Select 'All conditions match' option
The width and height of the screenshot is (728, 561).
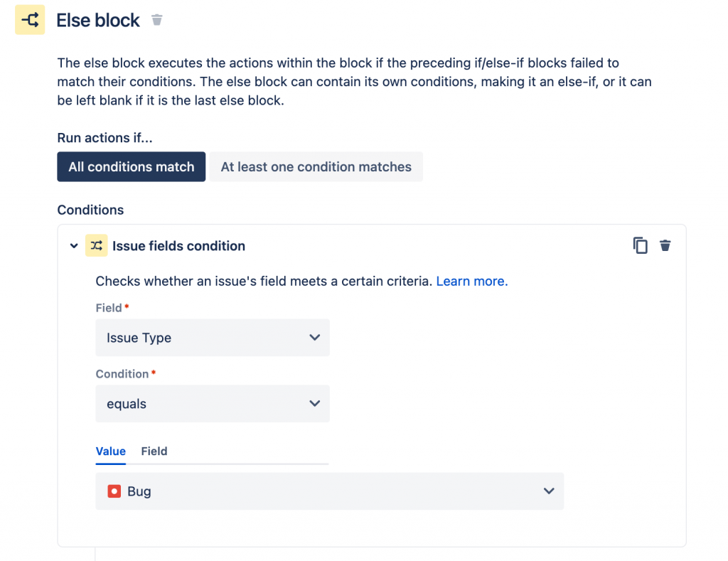click(132, 167)
